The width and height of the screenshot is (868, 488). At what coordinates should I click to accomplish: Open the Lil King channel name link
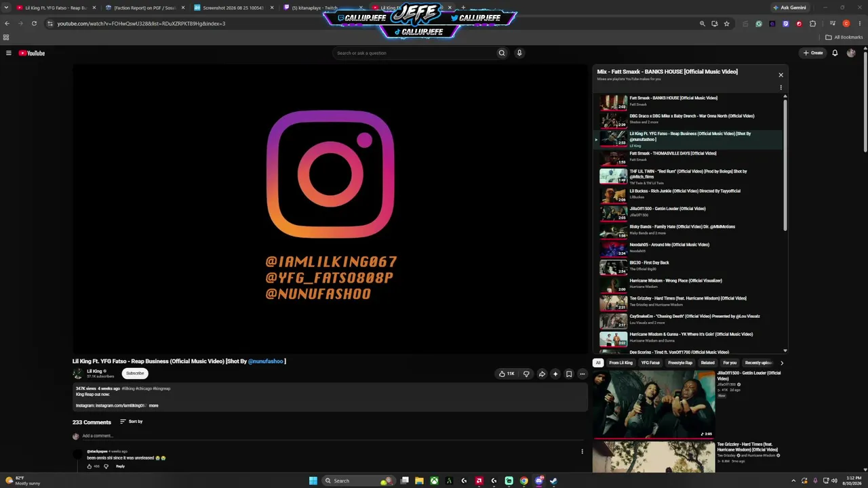coord(94,371)
